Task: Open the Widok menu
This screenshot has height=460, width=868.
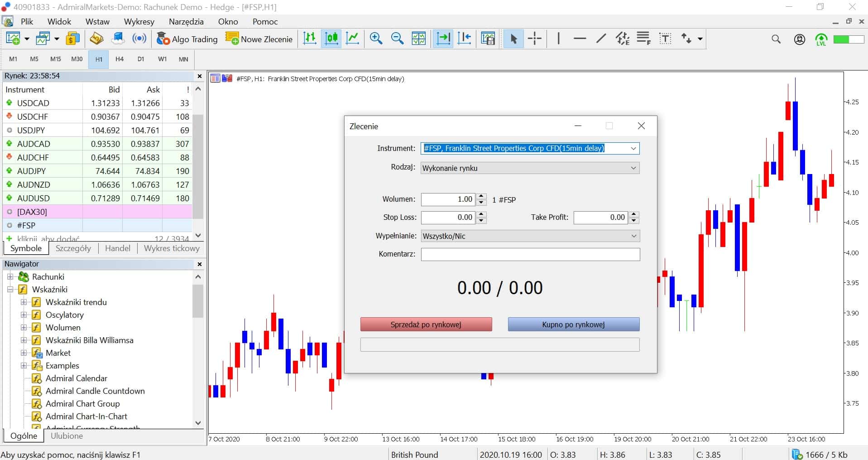Action: click(59, 22)
